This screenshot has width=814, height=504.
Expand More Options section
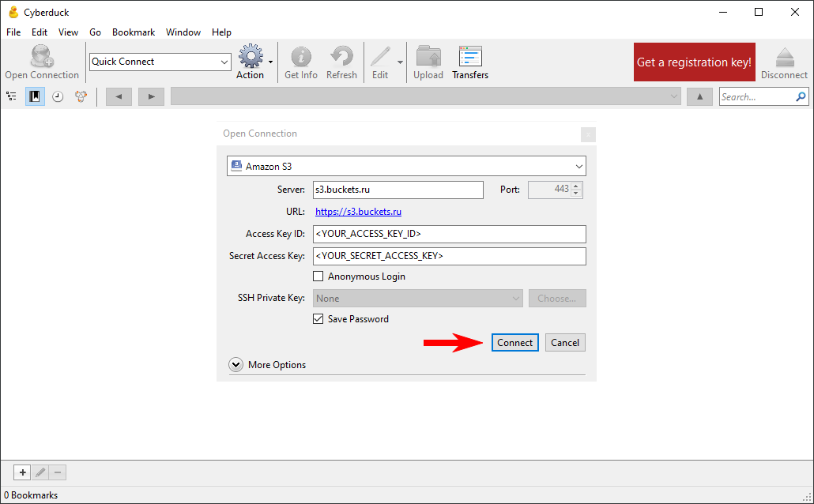point(236,364)
